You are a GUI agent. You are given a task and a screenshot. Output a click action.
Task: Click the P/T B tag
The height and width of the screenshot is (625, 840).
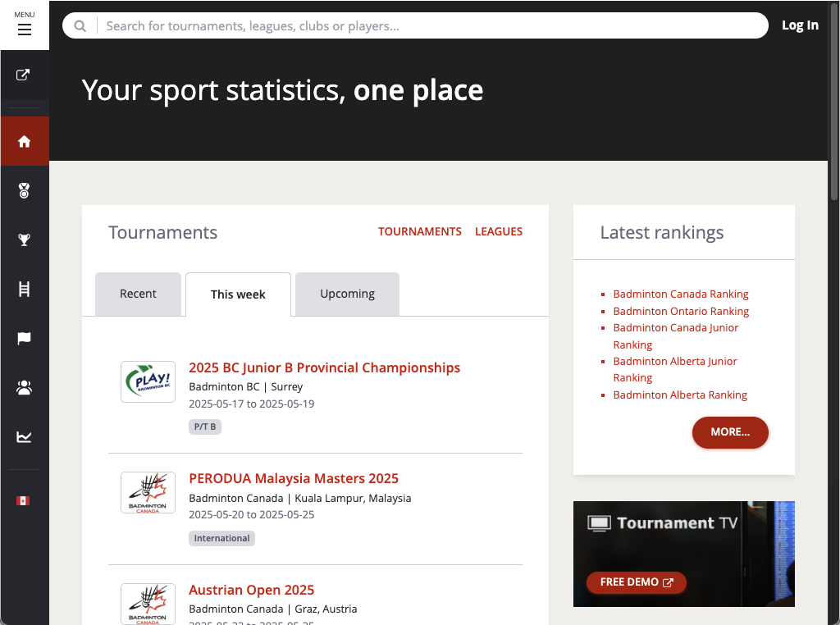pyautogui.click(x=204, y=427)
